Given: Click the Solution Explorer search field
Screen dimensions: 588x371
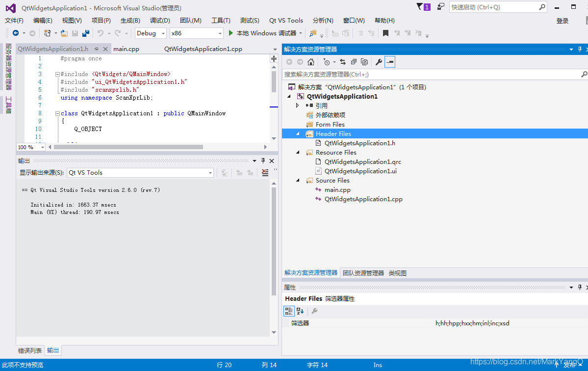Looking at the screenshot, I should pos(431,74).
